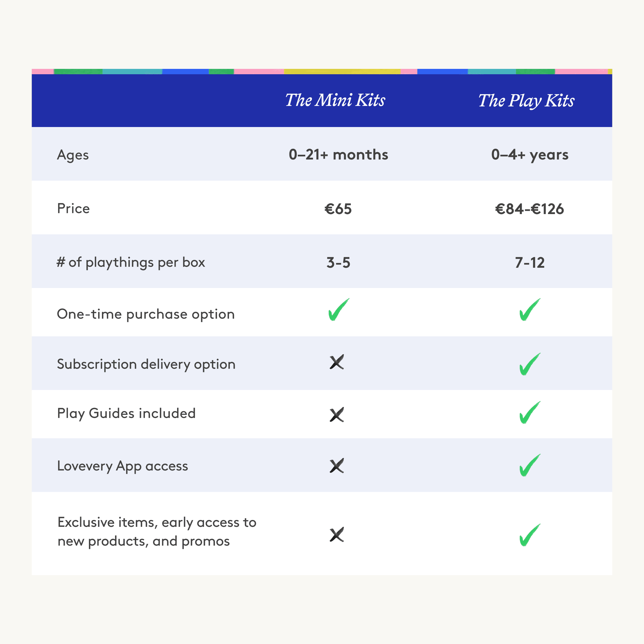Click Play Kits one-time purchase checkmark
Viewport: 644px width, 644px height.
click(x=529, y=310)
